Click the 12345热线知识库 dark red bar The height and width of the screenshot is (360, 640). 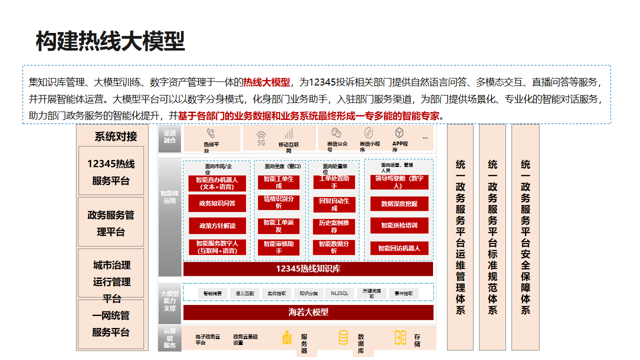[308, 269]
